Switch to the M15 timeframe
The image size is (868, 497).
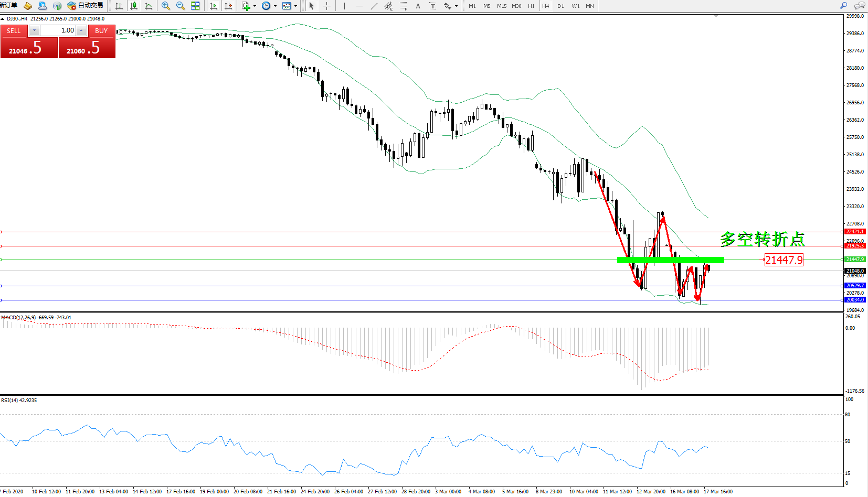(x=502, y=6)
